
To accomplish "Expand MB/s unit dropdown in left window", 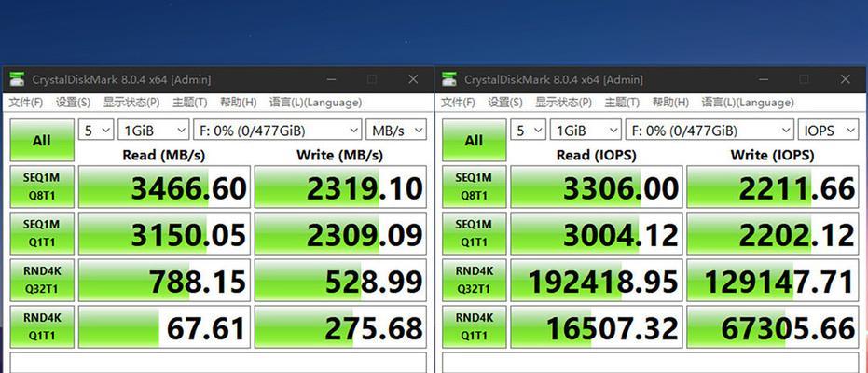I will tap(396, 130).
